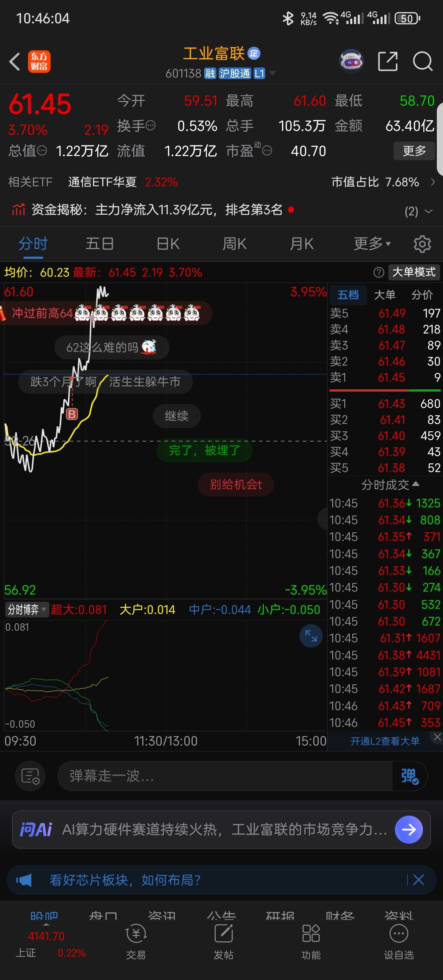The height and width of the screenshot is (980, 443).
Task: Select the 五档 order book tab
Action: [x=348, y=295]
